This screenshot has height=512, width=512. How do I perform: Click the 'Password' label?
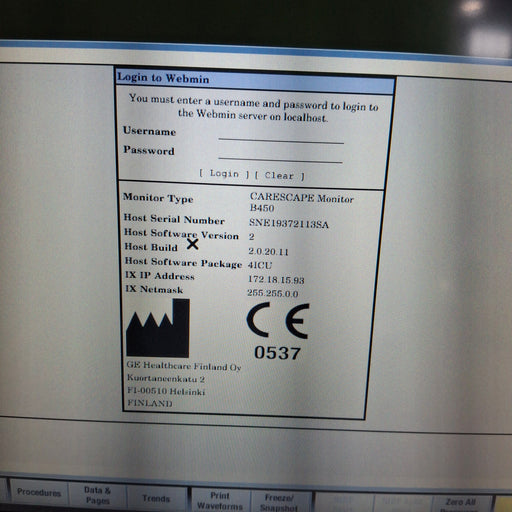(x=149, y=150)
